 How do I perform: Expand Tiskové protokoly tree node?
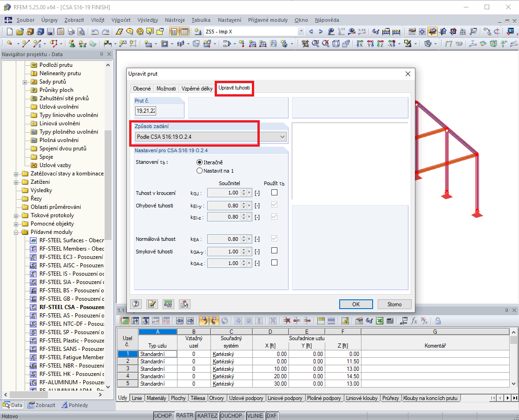coord(16,216)
